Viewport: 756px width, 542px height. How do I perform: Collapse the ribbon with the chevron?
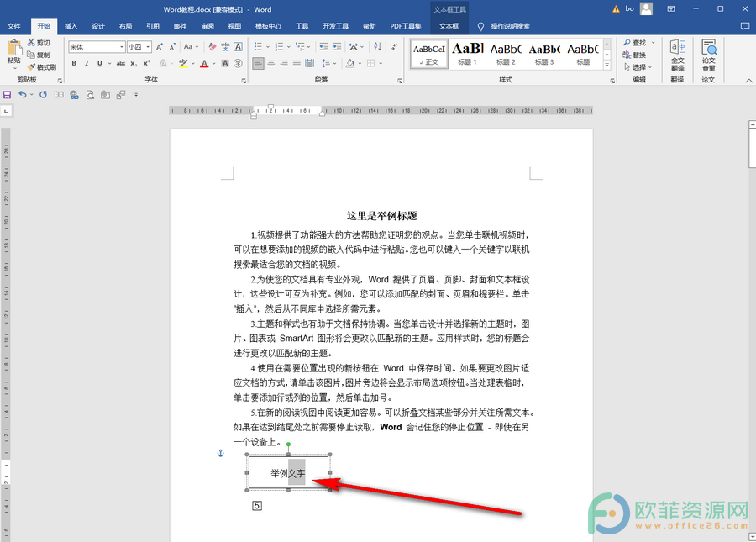coord(748,81)
